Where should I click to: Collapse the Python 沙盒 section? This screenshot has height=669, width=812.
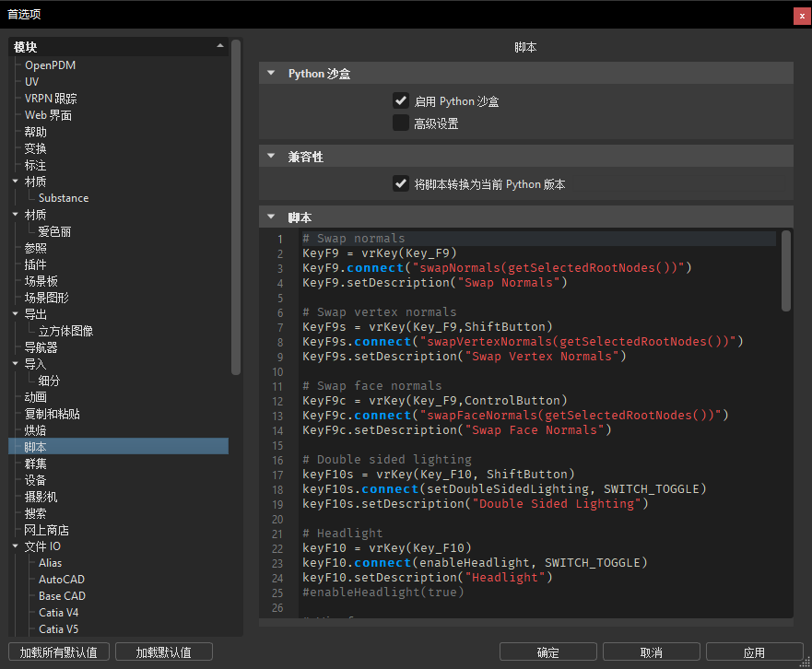click(x=271, y=73)
